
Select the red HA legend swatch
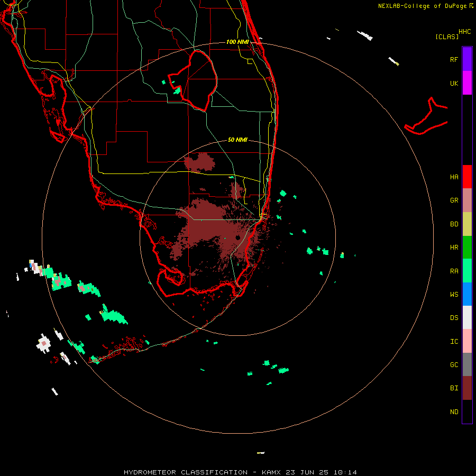[467, 177]
